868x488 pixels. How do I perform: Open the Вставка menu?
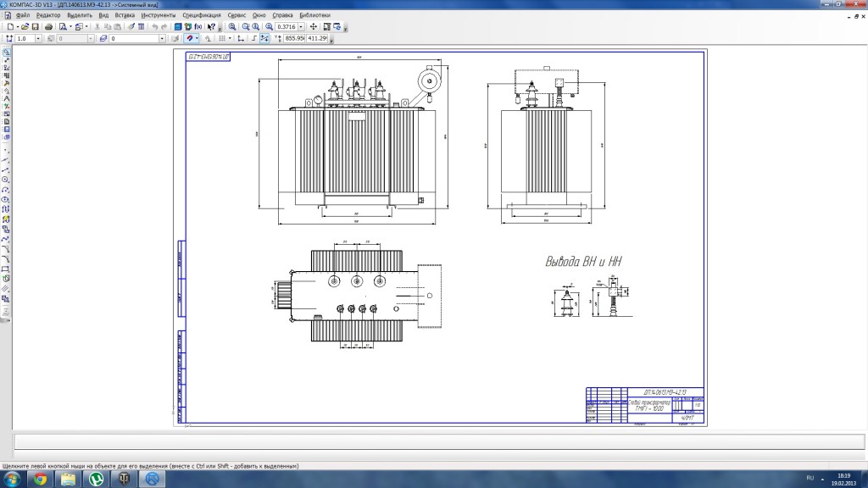click(x=125, y=15)
